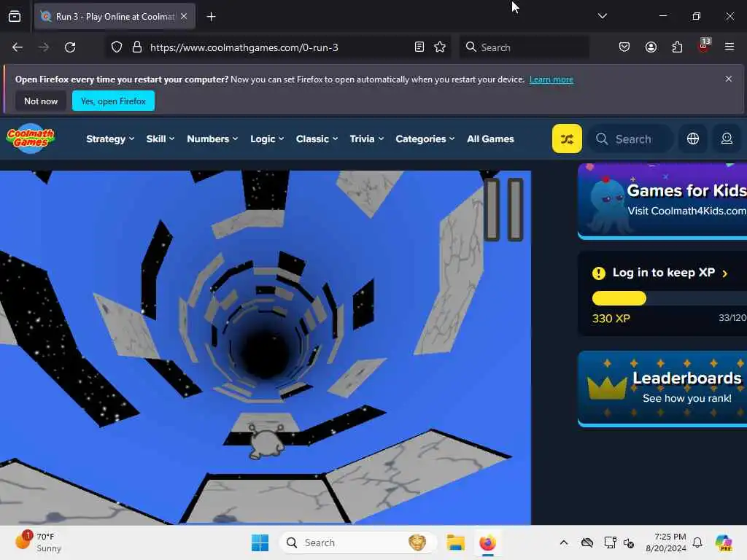Click the Windows taskbar Search box
Viewport: 747px width, 560px height.
tap(357, 542)
